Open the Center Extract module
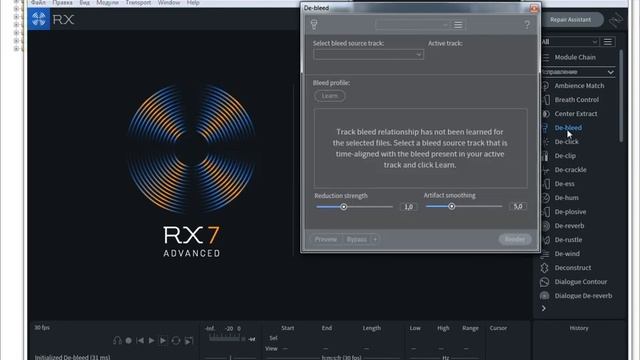 (x=576, y=113)
